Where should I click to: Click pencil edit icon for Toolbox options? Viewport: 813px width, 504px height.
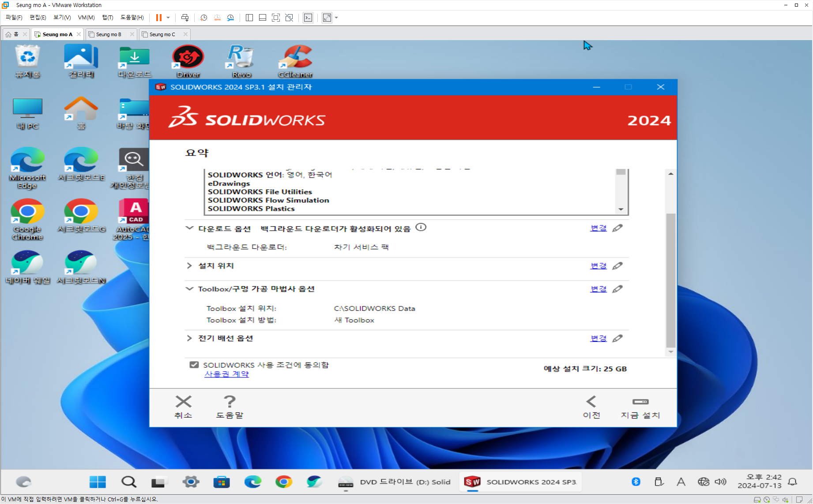pos(617,289)
